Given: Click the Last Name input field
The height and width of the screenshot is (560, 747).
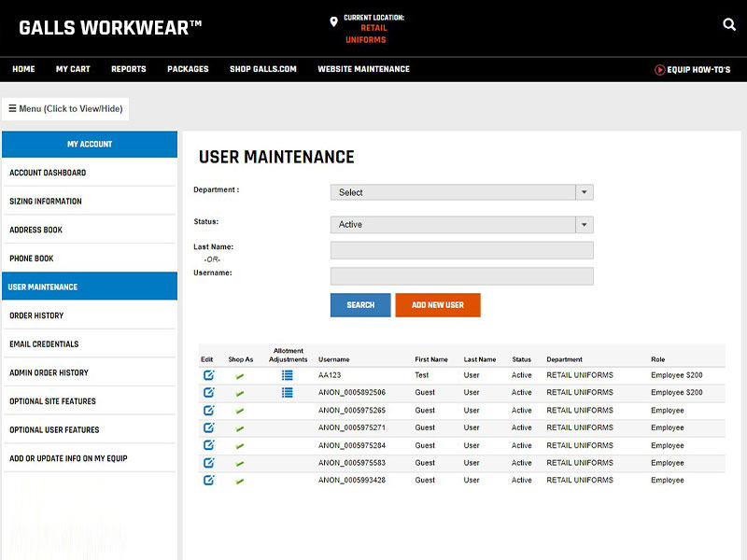Looking at the screenshot, I should point(461,250).
